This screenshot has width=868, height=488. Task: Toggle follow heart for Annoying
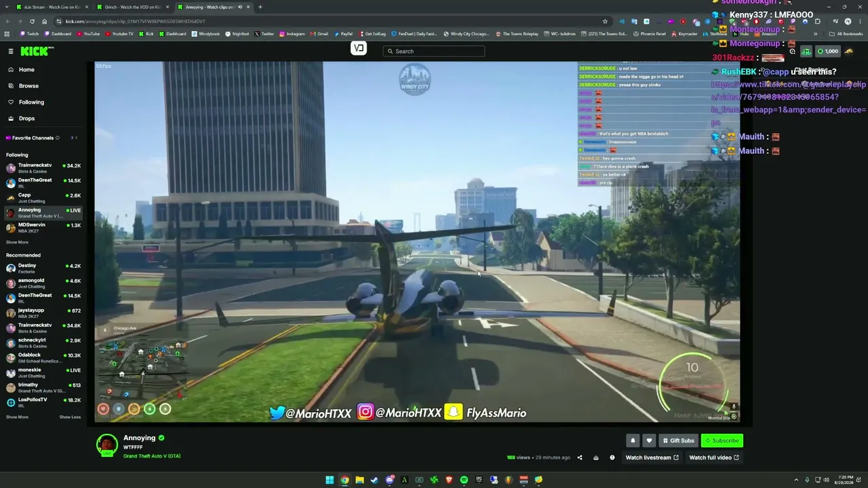click(x=649, y=441)
